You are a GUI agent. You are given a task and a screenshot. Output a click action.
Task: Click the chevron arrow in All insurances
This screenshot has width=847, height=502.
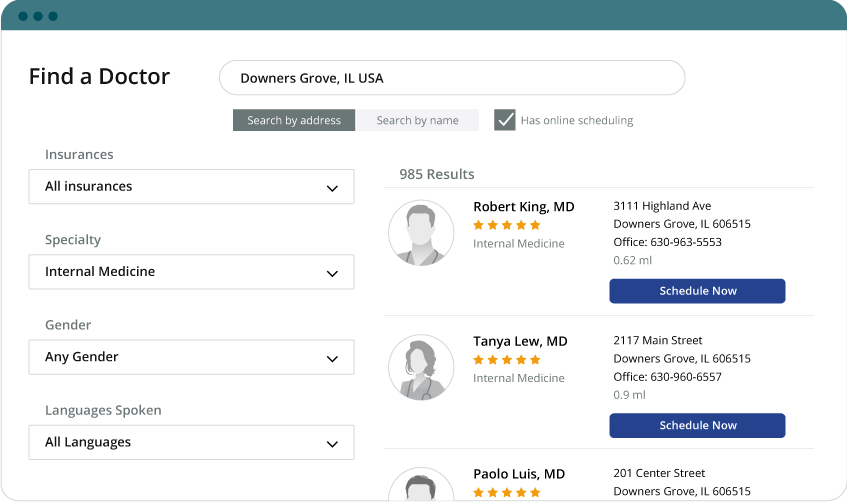pos(332,189)
